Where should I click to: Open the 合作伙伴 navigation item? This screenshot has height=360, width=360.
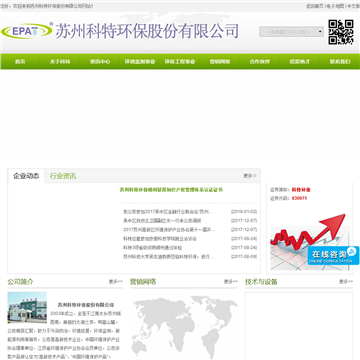(260, 62)
